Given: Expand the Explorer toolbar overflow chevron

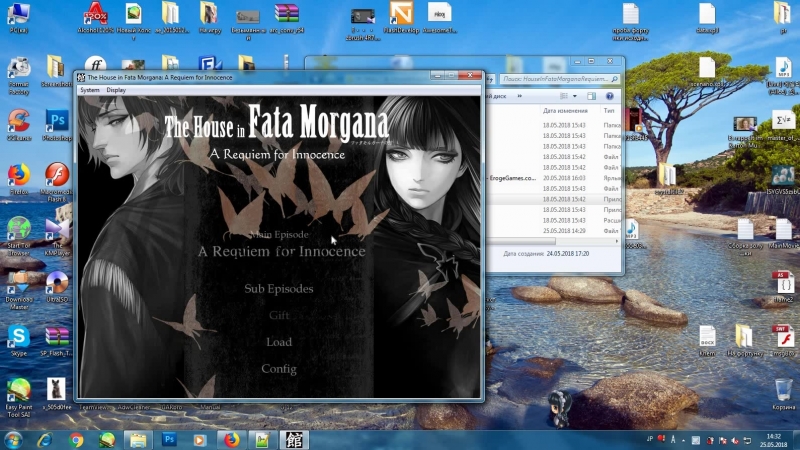Looking at the screenshot, I should coord(519,96).
